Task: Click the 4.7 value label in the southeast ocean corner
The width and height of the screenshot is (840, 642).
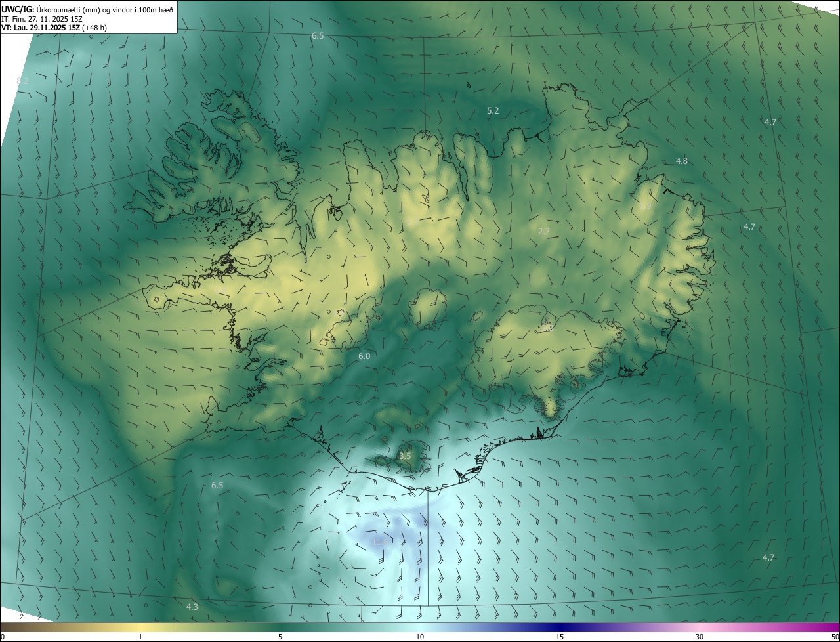Action: [x=768, y=557]
